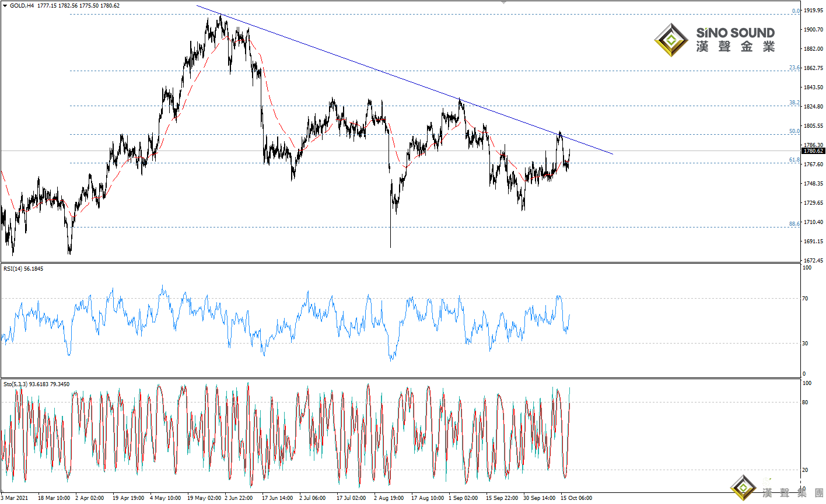The height and width of the screenshot is (504, 826).
Task: Click the 61.8 Fibonacci level label
Action: click(794, 160)
